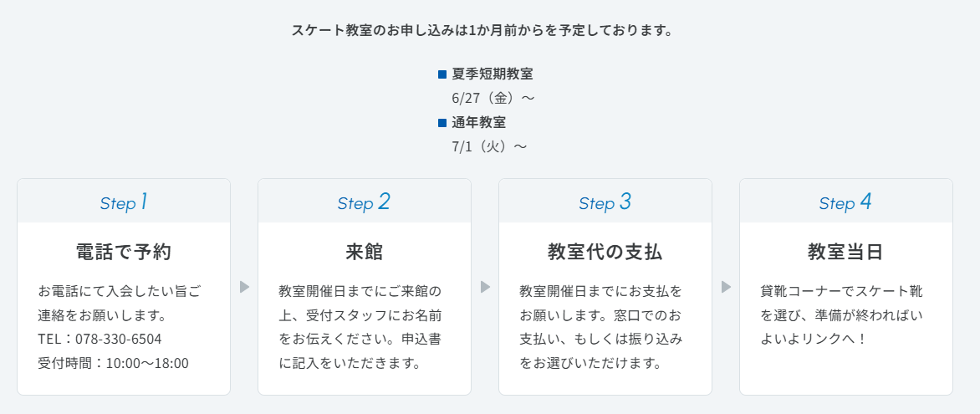Click the phone number 078-330-6504
980x414 pixels.
[x=118, y=339]
